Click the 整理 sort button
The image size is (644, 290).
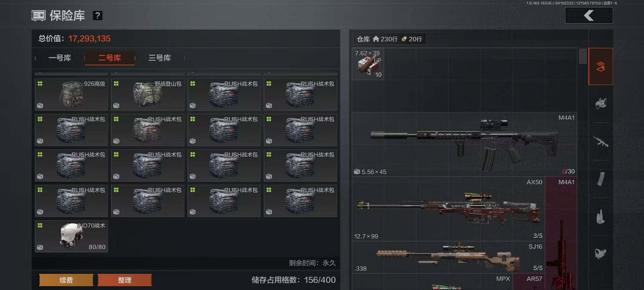tap(124, 280)
